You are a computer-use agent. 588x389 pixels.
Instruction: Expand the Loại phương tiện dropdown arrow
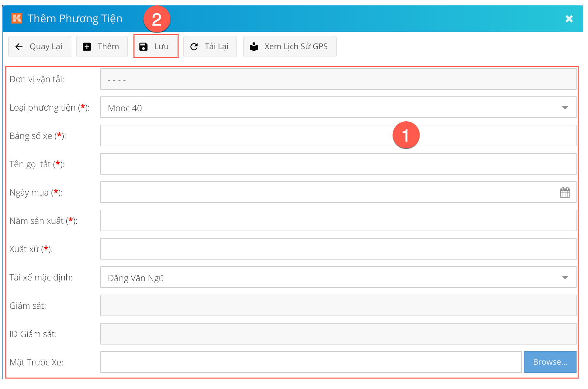565,108
